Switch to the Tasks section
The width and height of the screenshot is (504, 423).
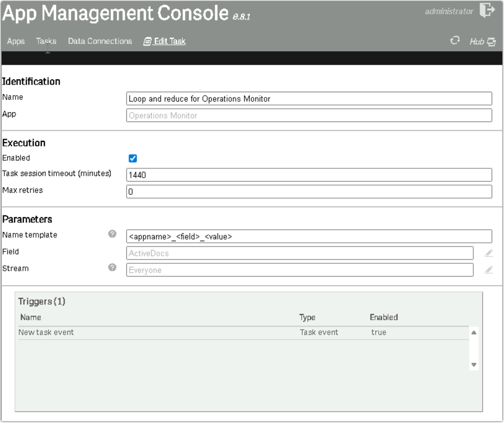[46, 41]
